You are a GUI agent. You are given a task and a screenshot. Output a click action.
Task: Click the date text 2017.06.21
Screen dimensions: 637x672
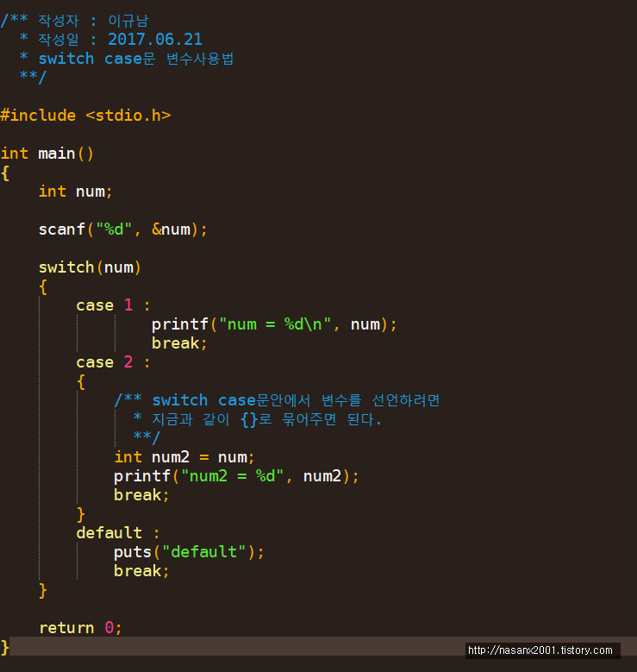(x=154, y=40)
